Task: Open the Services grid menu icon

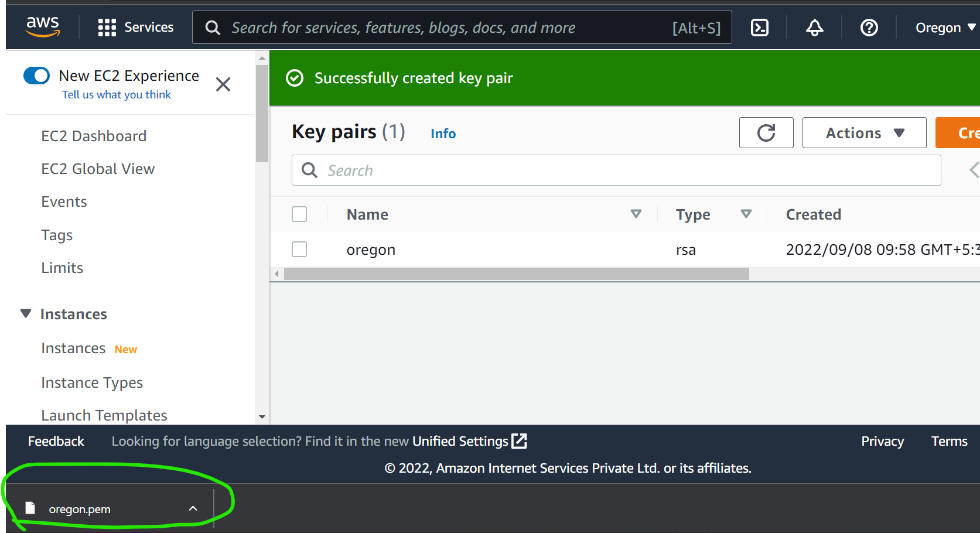Action: (x=107, y=28)
